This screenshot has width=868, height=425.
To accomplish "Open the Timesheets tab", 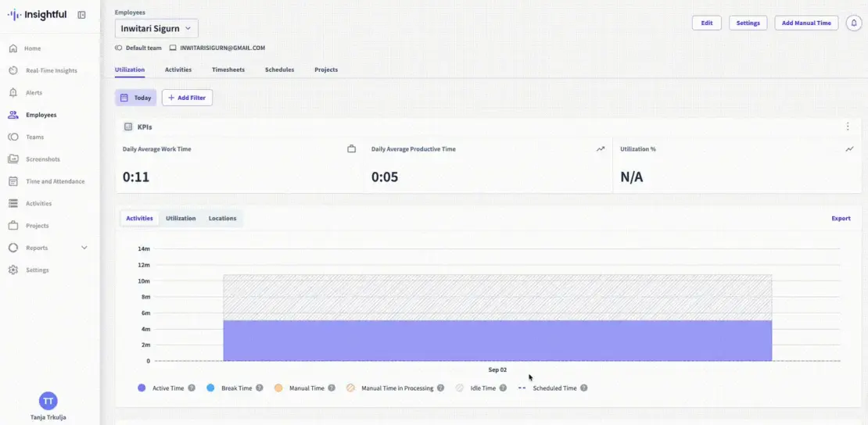I will point(228,70).
